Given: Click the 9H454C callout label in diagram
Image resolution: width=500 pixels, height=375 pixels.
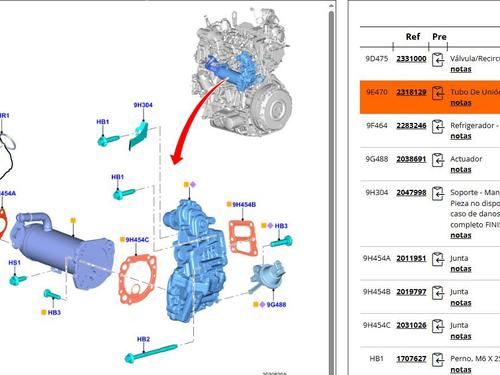Looking at the screenshot, I should point(137,240).
